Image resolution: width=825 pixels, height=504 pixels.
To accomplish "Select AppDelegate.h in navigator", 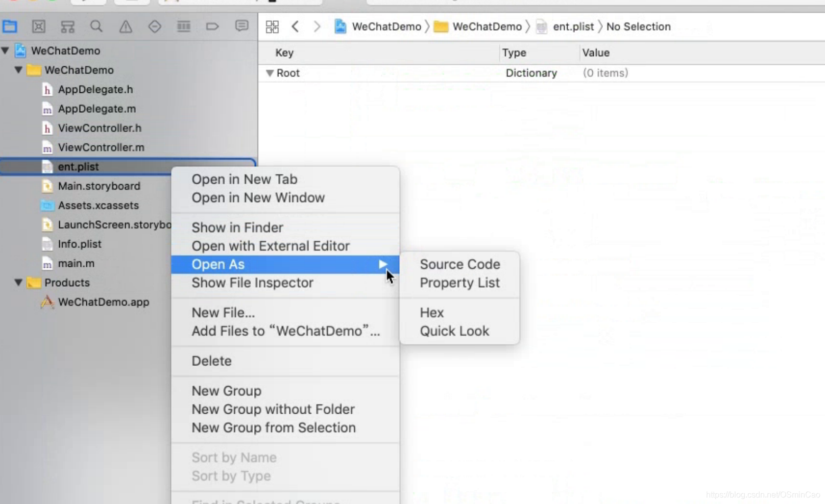I will pyautogui.click(x=95, y=89).
